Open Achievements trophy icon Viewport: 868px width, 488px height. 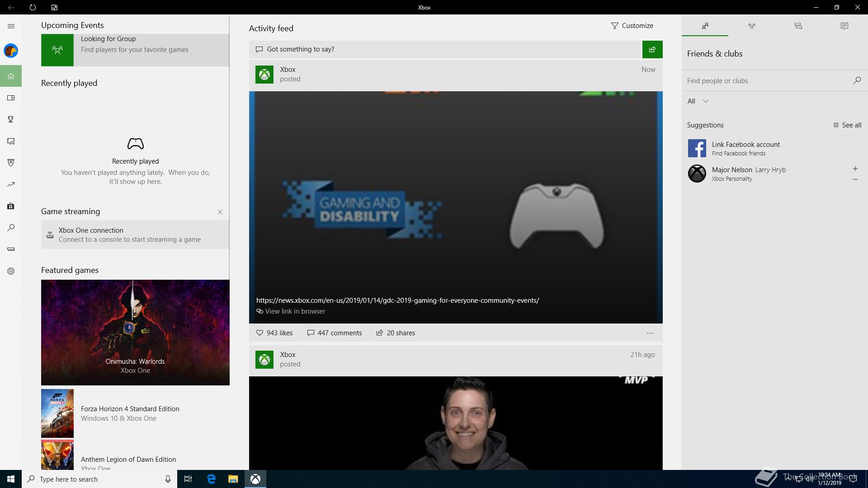(11, 119)
